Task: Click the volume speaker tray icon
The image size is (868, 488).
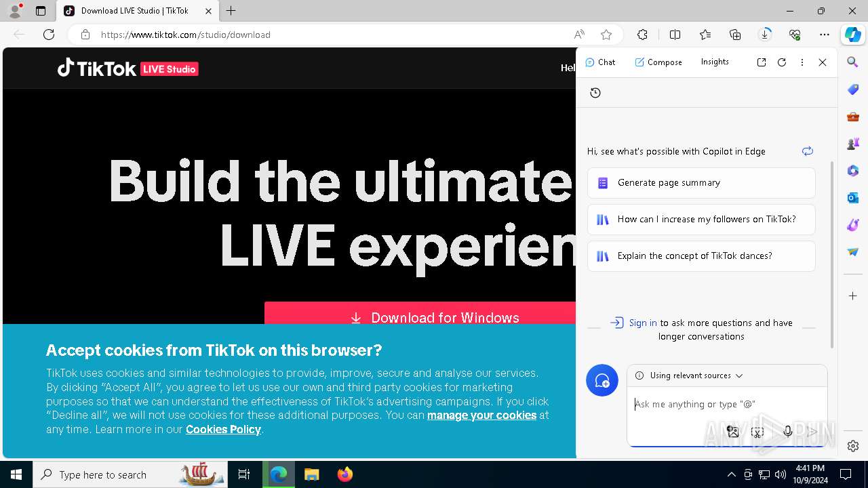Action: 780,474
